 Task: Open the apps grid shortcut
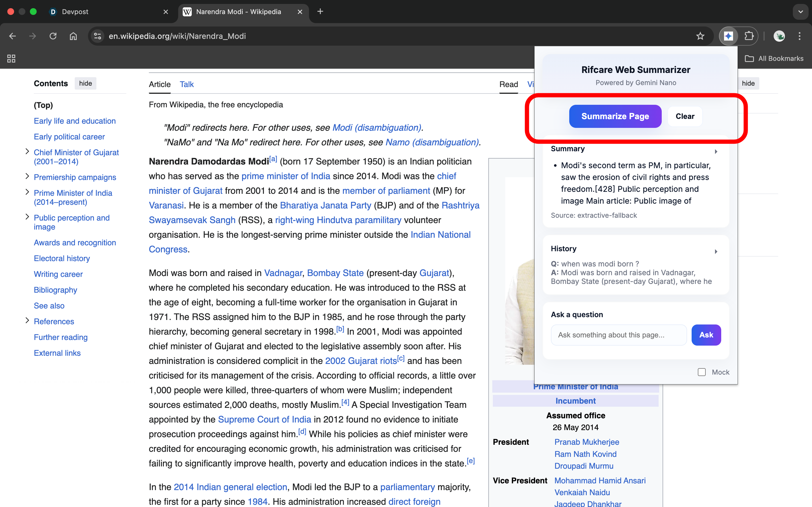11,59
